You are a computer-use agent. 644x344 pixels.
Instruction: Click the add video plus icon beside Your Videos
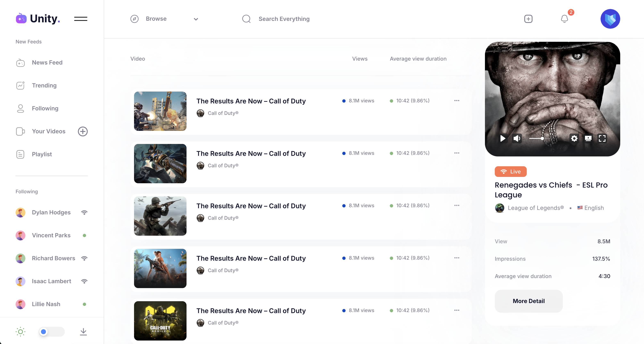(83, 131)
